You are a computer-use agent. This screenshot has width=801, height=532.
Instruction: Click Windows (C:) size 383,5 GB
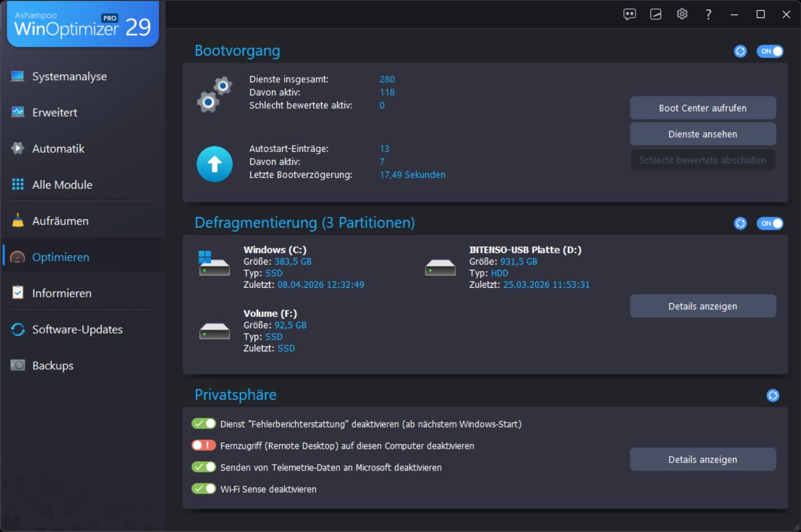[293, 261]
